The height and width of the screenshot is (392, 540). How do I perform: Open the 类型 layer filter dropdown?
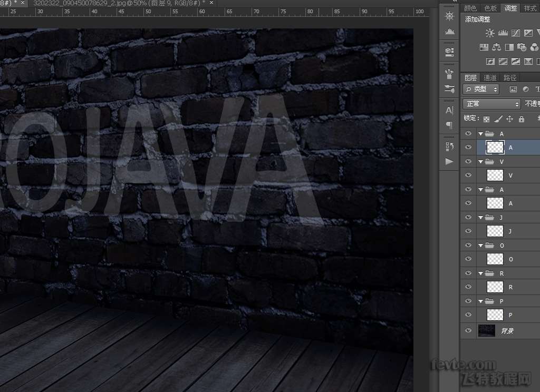(x=481, y=89)
